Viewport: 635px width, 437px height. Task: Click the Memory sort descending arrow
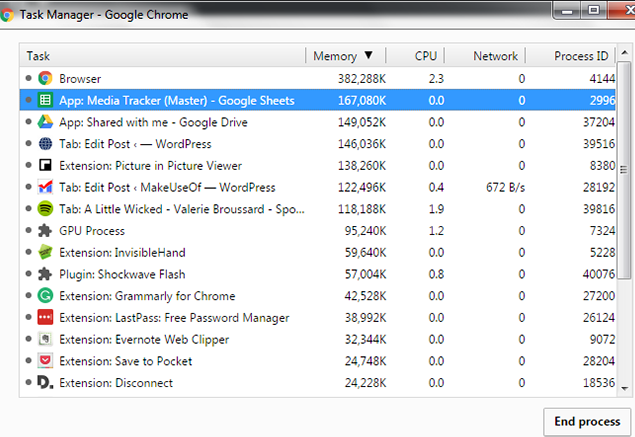coord(368,55)
